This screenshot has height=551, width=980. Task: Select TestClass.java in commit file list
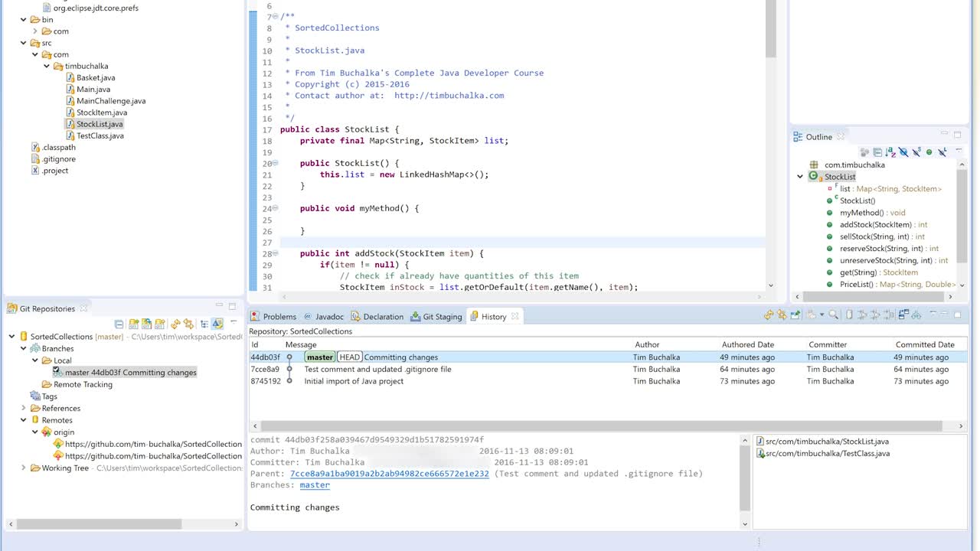(822, 454)
